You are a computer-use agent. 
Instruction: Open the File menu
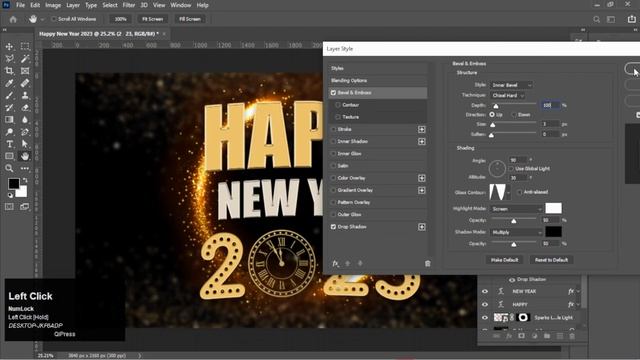click(x=20, y=5)
